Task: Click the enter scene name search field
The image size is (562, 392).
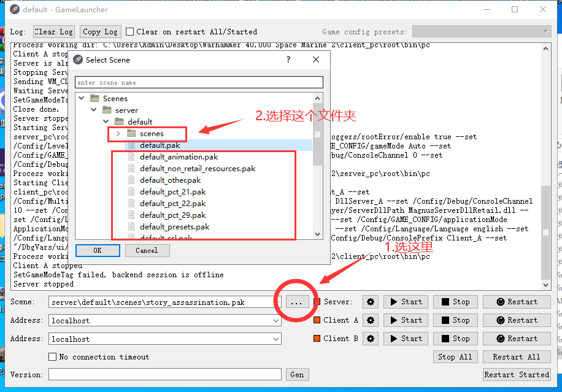Action: (199, 82)
